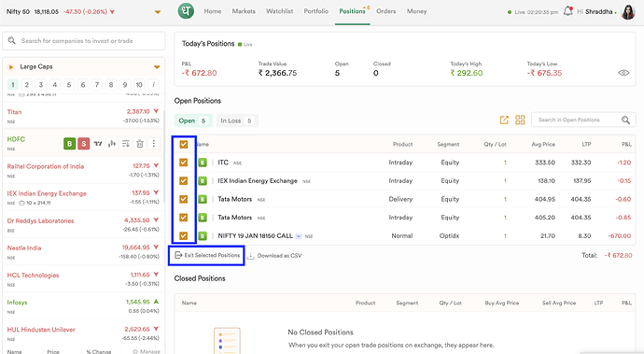Click the NIFTY 19 JAN 18150 CALL name

255,235
